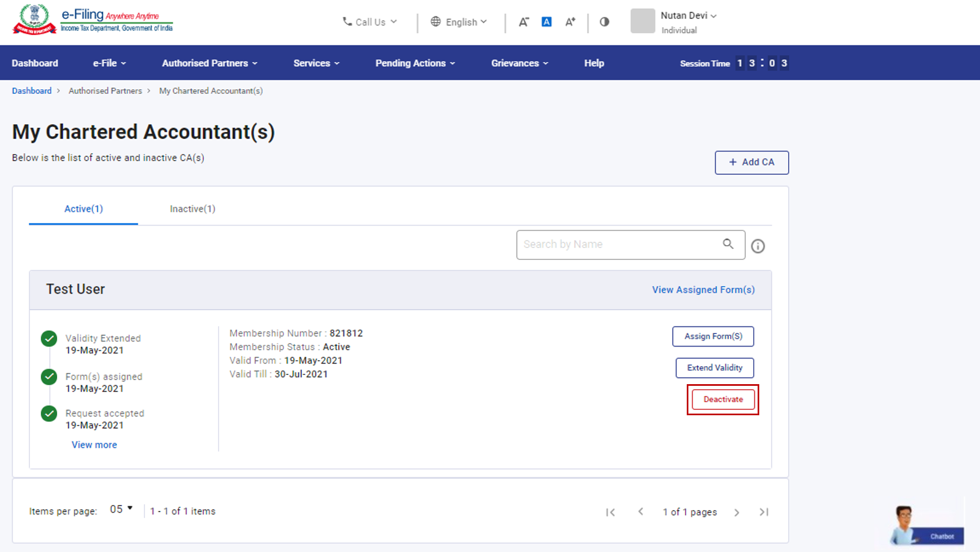The width and height of the screenshot is (980, 552).
Task: Click the info icon beside search box
Action: tap(758, 246)
